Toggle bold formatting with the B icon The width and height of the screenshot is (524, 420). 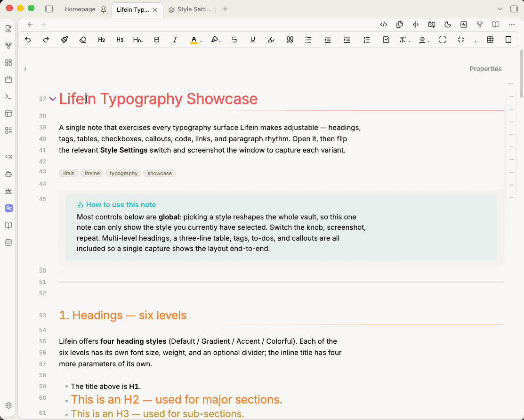coord(156,40)
